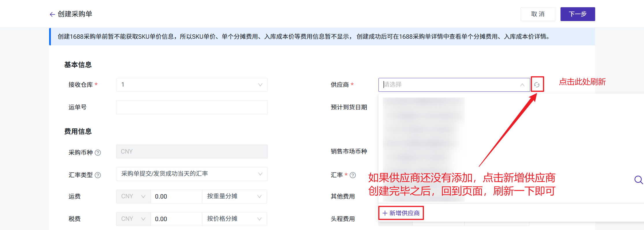Open the 运费 currency CNY dropdown
The image size is (644, 230).
133,197
